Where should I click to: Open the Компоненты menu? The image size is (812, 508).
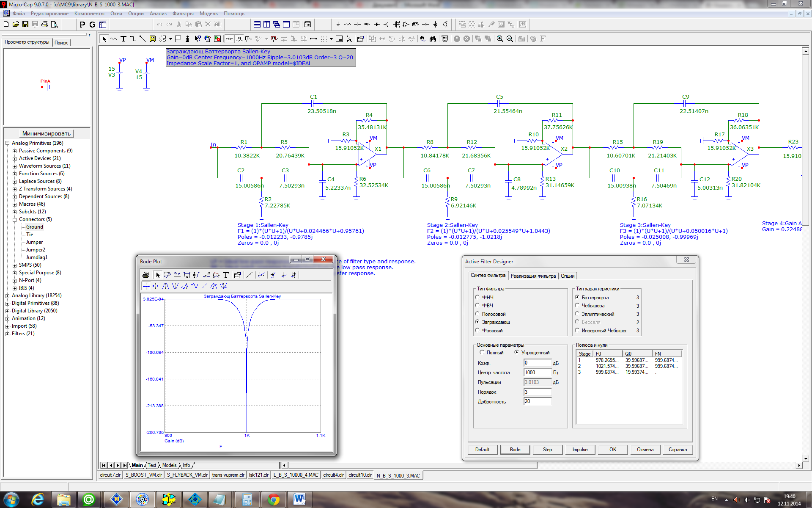click(x=89, y=14)
